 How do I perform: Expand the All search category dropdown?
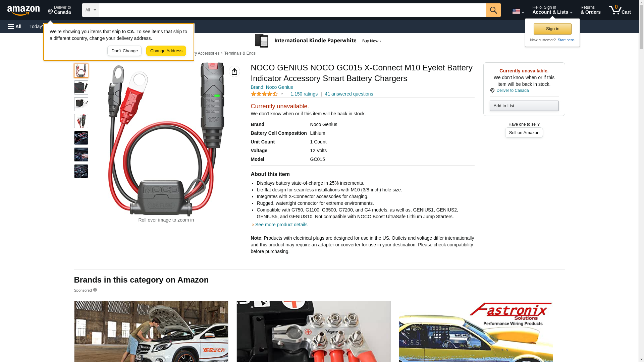click(90, 10)
